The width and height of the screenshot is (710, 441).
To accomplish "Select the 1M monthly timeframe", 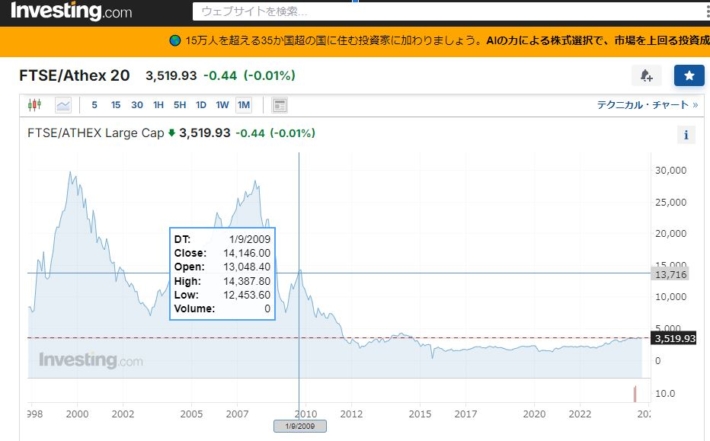I will [244, 105].
